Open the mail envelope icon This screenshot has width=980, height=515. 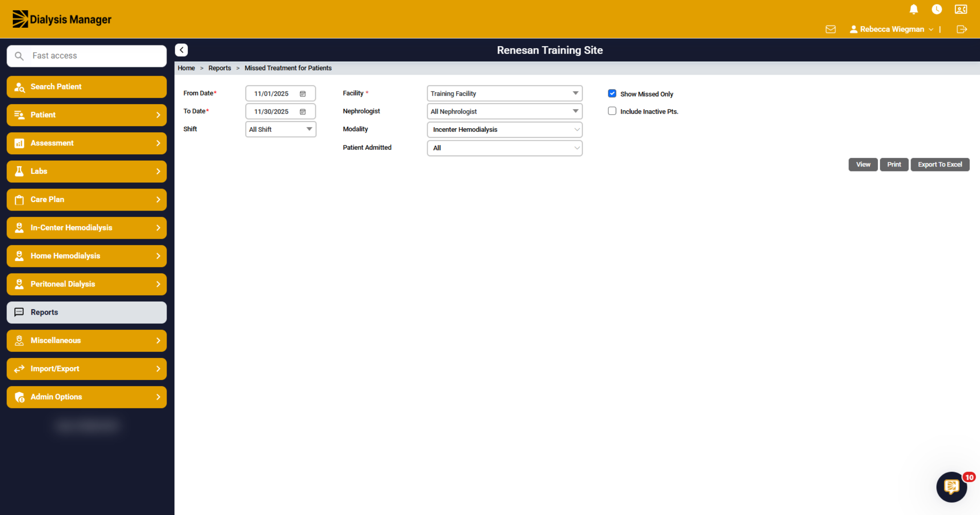pyautogui.click(x=831, y=29)
